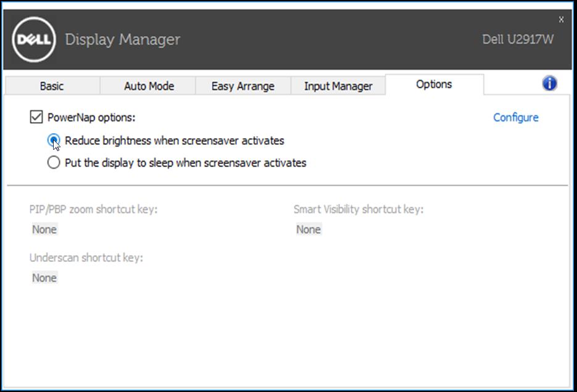Click the Underscan shortcut key label
Image resolution: width=577 pixels, height=392 pixels.
(x=86, y=258)
